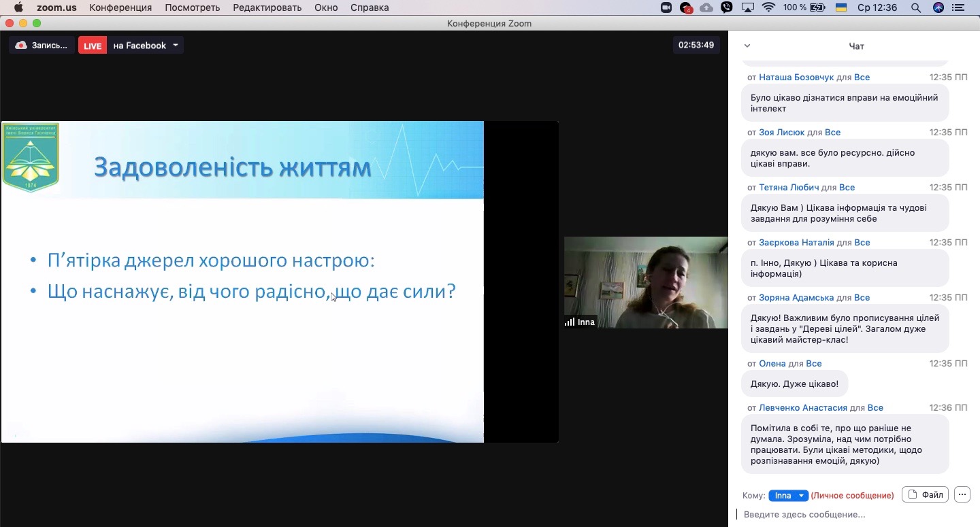Click the cloud upload icon in the menu bar
This screenshot has height=527, width=980.
click(x=707, y=7)
